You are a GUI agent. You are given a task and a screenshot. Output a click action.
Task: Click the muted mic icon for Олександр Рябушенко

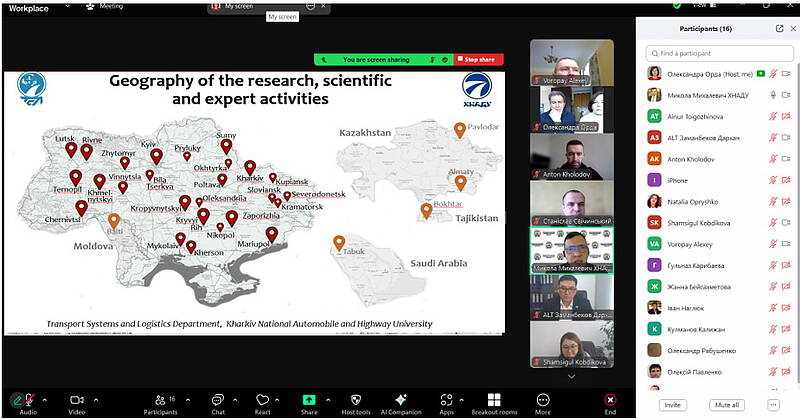coord(773,351)
